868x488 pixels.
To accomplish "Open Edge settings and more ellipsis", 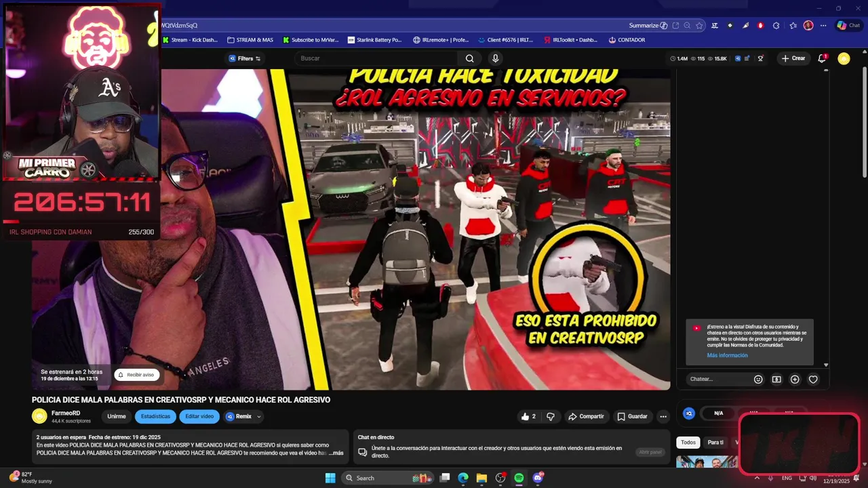I will pyautogui.click(x=823, y=26).
